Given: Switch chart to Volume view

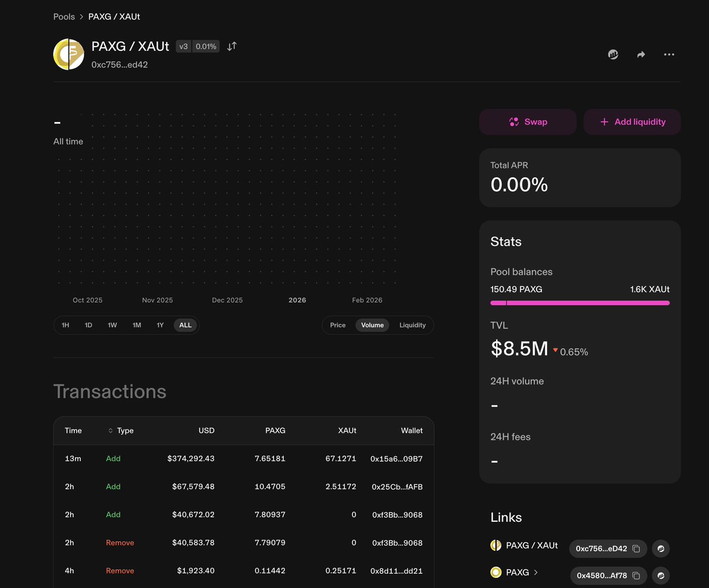Looking at the screenshot, I should tap(373, 325).
